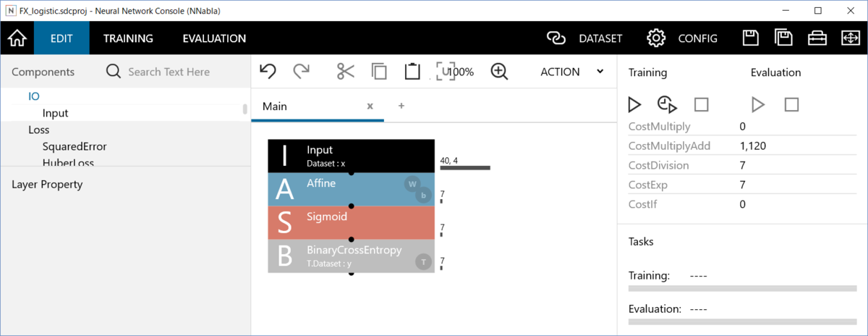Switch to the EVALUATION tab
Screen dimensions: 868x336
[x=214, y=38]
